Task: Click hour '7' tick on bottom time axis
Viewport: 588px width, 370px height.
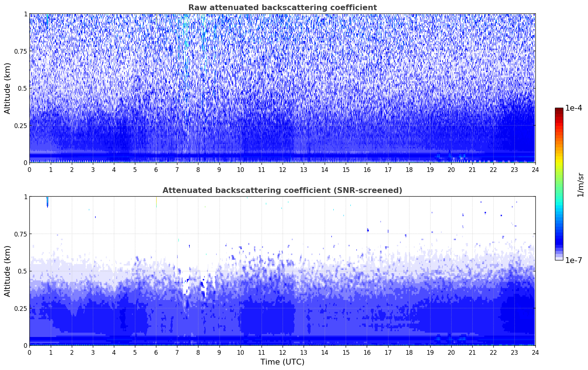Action: pos(177,352)
